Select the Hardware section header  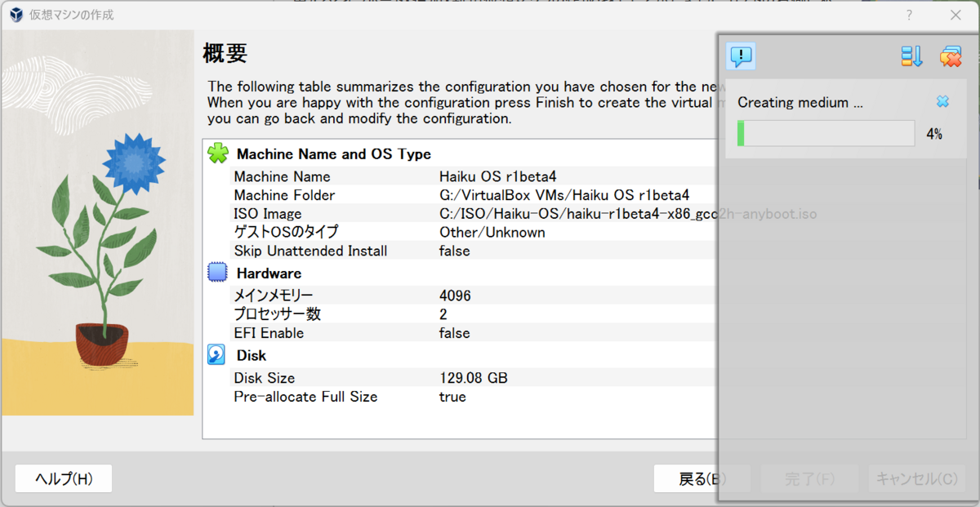coord(269,273)
